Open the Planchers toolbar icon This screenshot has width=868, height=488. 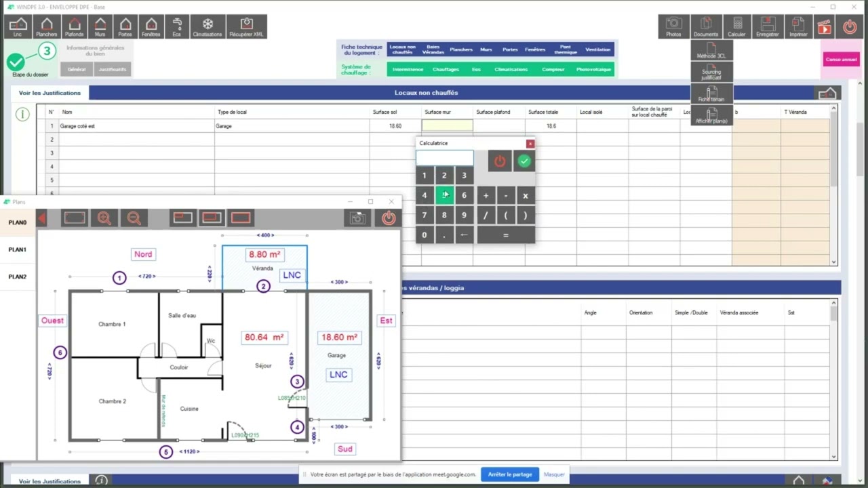[46, 26]
